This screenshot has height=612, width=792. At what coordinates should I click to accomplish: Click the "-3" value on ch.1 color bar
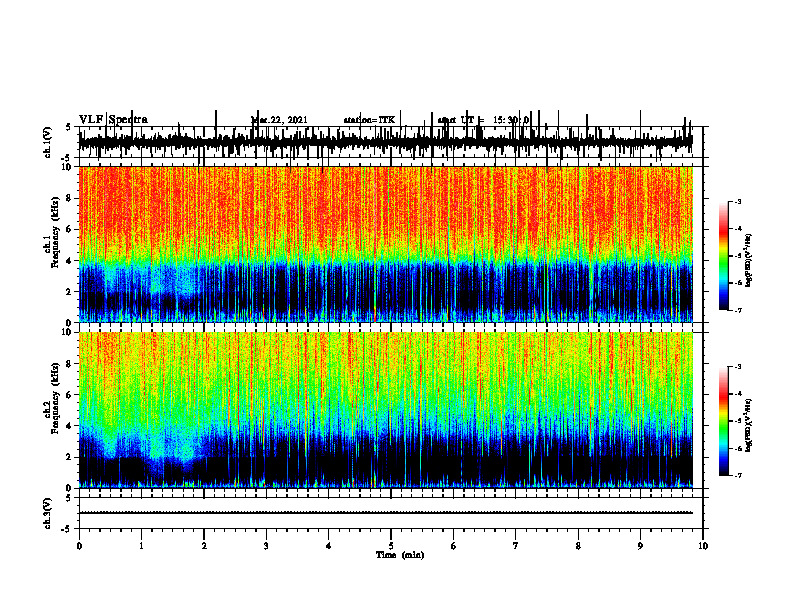738,201
